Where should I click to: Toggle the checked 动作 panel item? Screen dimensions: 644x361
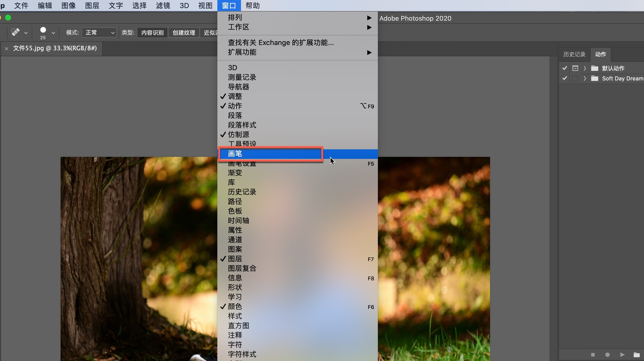click(298, 106)
